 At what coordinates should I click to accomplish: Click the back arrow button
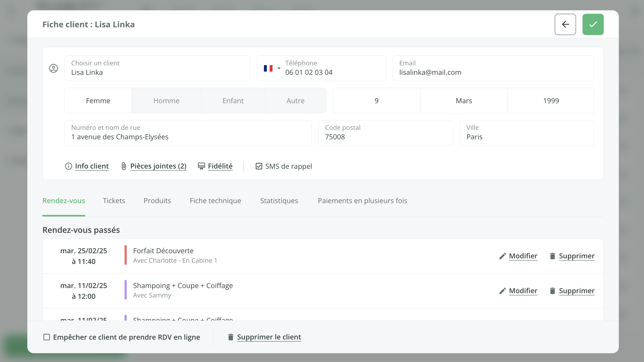[565, 24]
